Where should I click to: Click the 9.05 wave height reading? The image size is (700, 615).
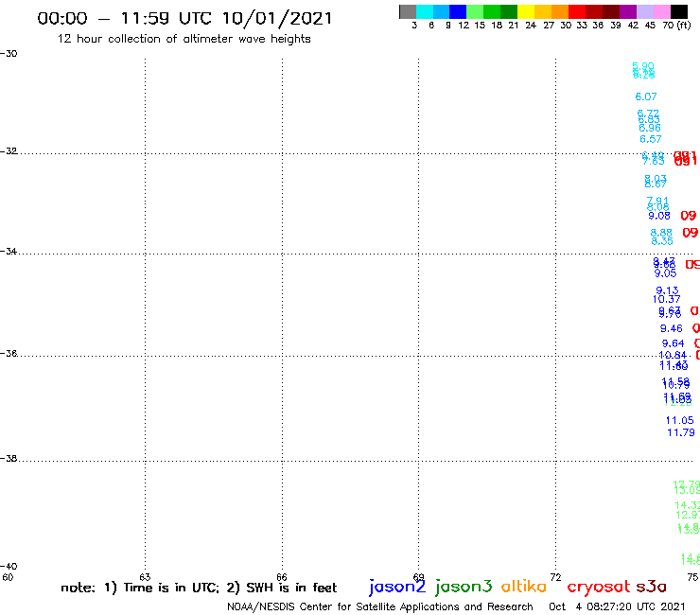click(x=666, y=272)
